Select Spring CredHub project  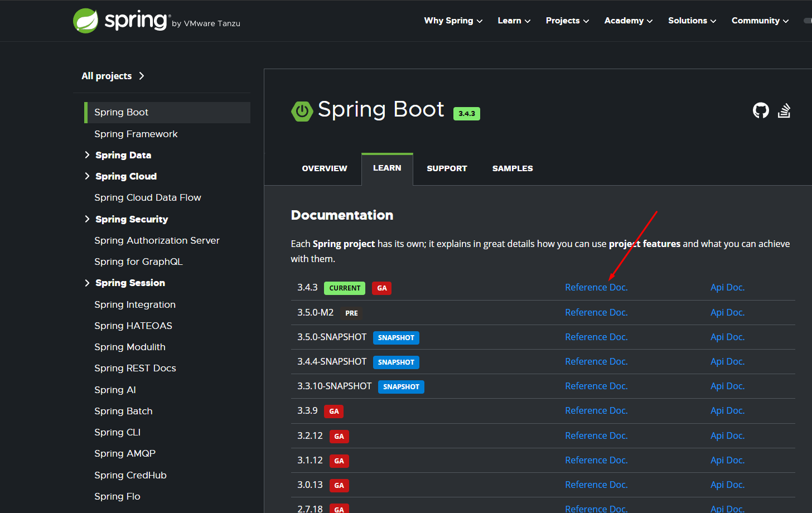tap(130, 475)
